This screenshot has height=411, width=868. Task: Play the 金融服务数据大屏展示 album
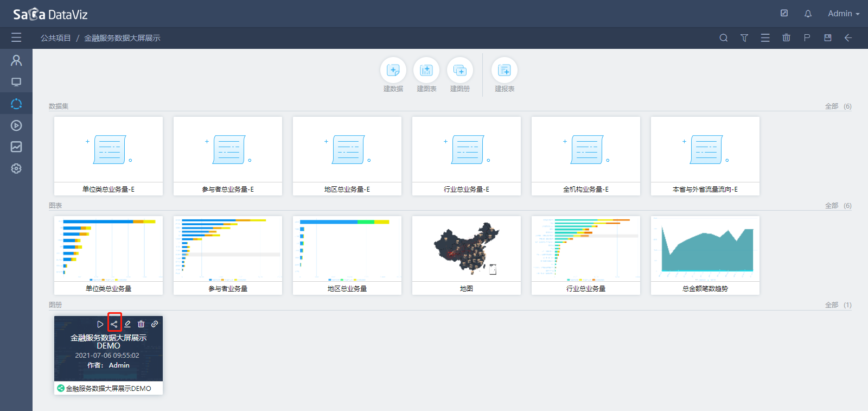pyautogui.click(x=100, y=324)
